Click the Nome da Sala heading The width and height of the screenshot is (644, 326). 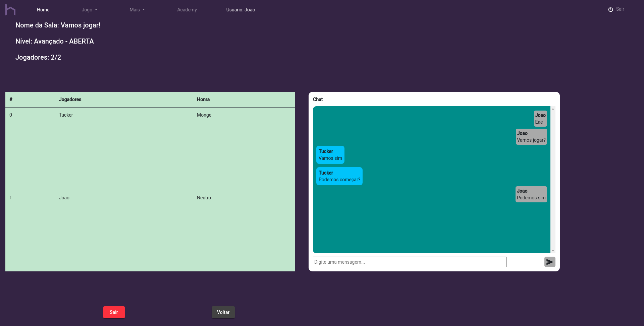point(58,25)
